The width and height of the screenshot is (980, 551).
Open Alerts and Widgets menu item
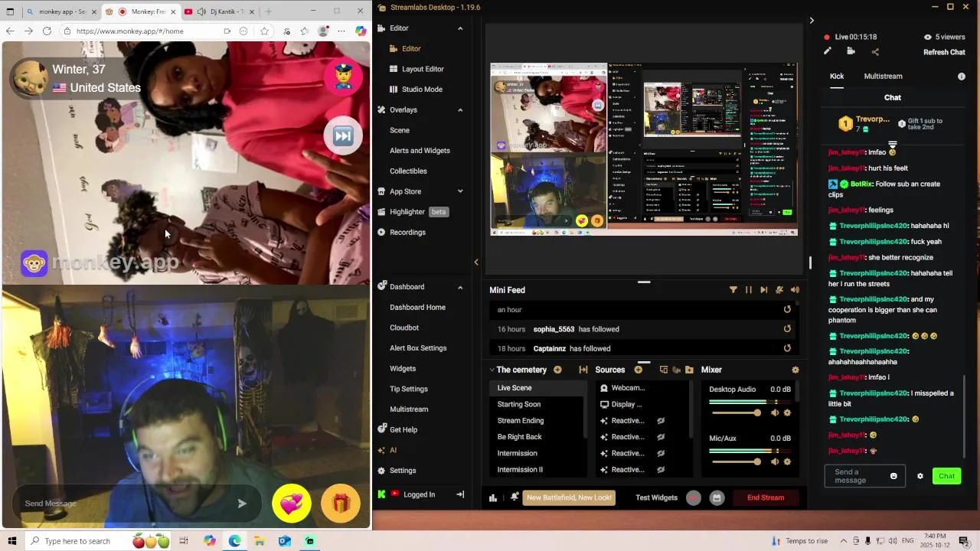pos(420,151)
